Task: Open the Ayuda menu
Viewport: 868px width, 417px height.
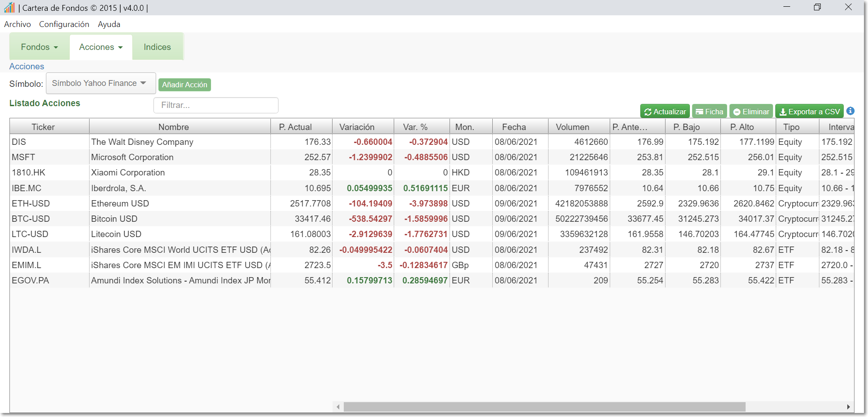Action: click(109, 24)
